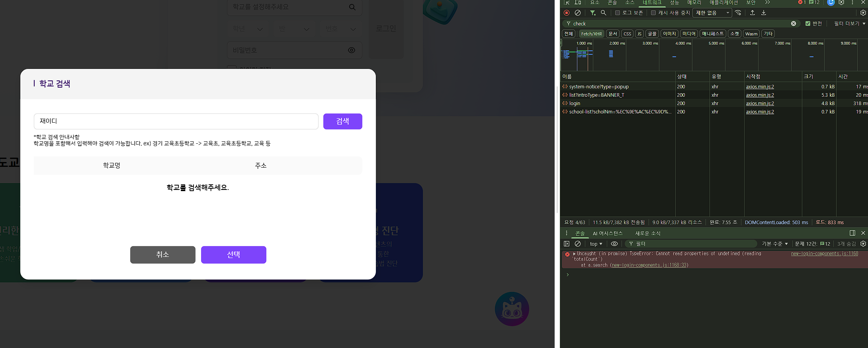Stop recording the network log
This screenshot has height=348, width=868.
click(x=567, y=13)
